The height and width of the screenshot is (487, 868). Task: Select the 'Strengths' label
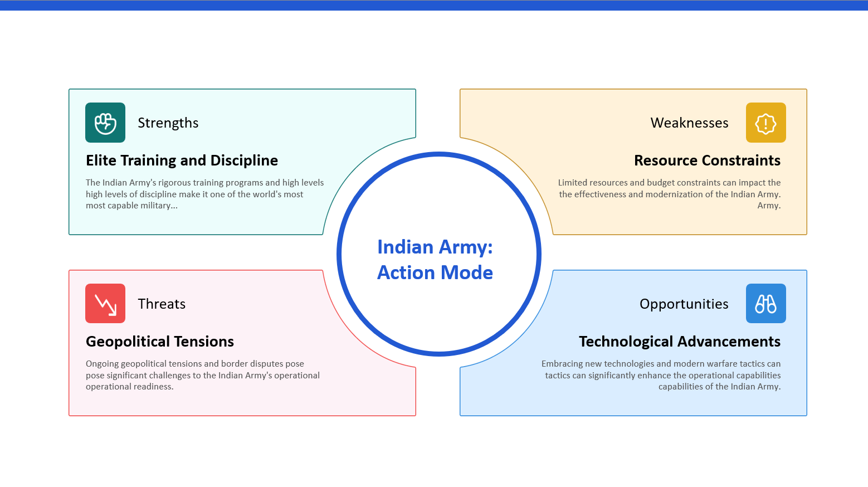pos(168,123)
